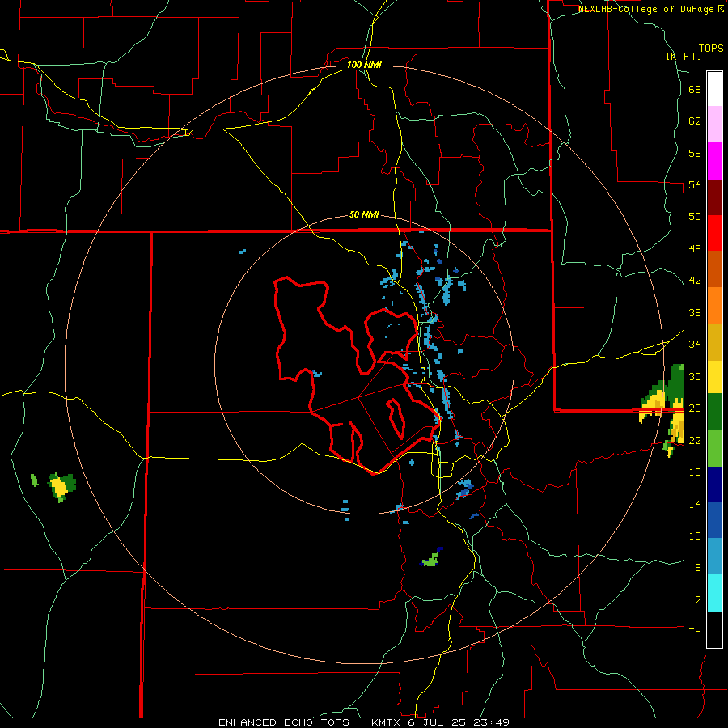The width and height of the screenshot is (728, 728).
Task: Click the magenta swatch at the 58 mark
Action: click(x=714, y=161)
